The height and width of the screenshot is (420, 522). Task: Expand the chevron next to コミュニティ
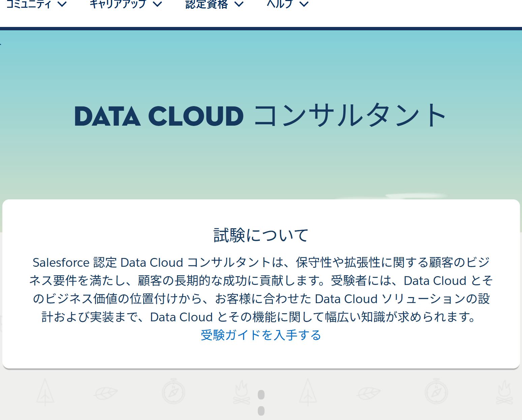point(62,4)
